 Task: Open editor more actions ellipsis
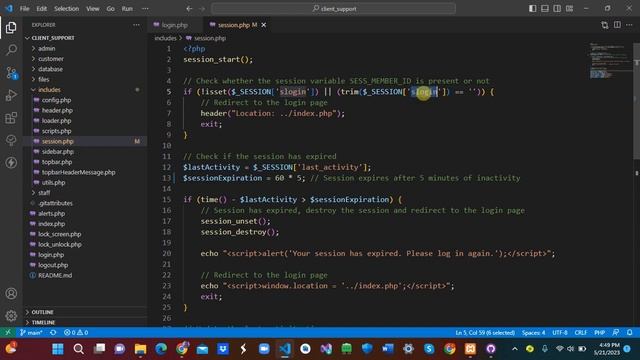[629, 25]
